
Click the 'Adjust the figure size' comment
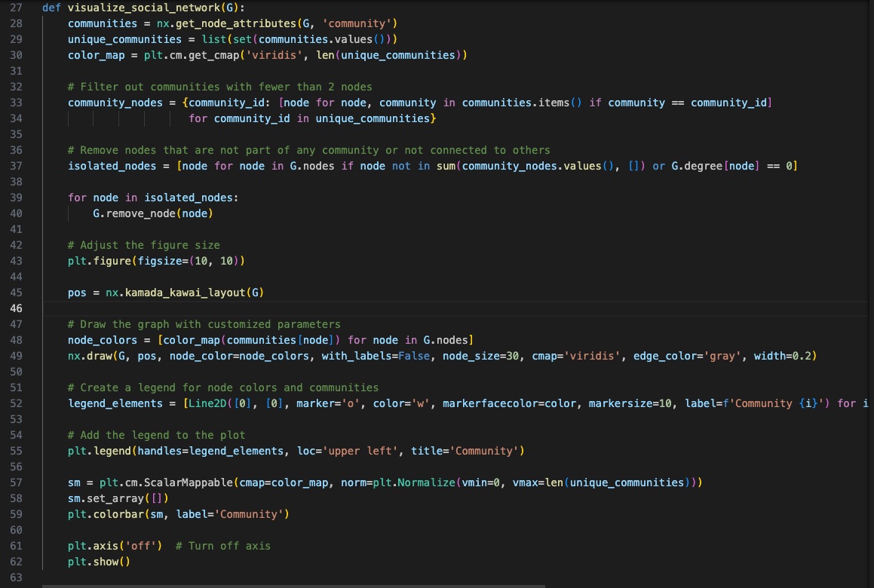pyautogui.click(x=143, y=245)
